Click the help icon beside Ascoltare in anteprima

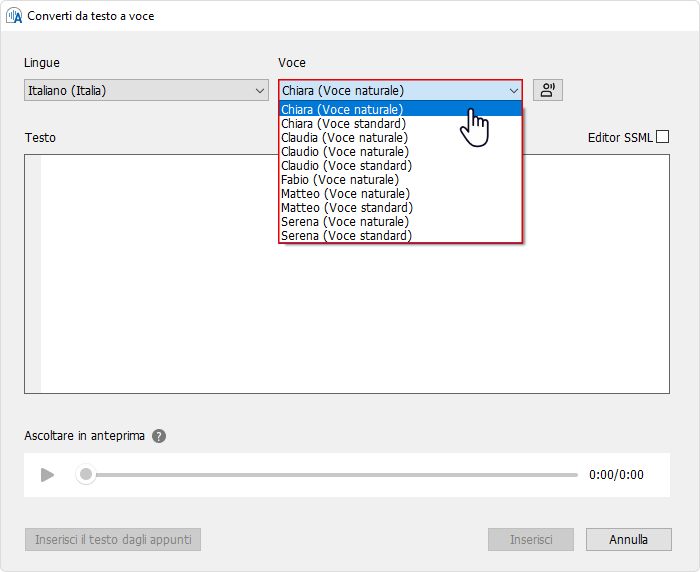click(x=159, y=436)
